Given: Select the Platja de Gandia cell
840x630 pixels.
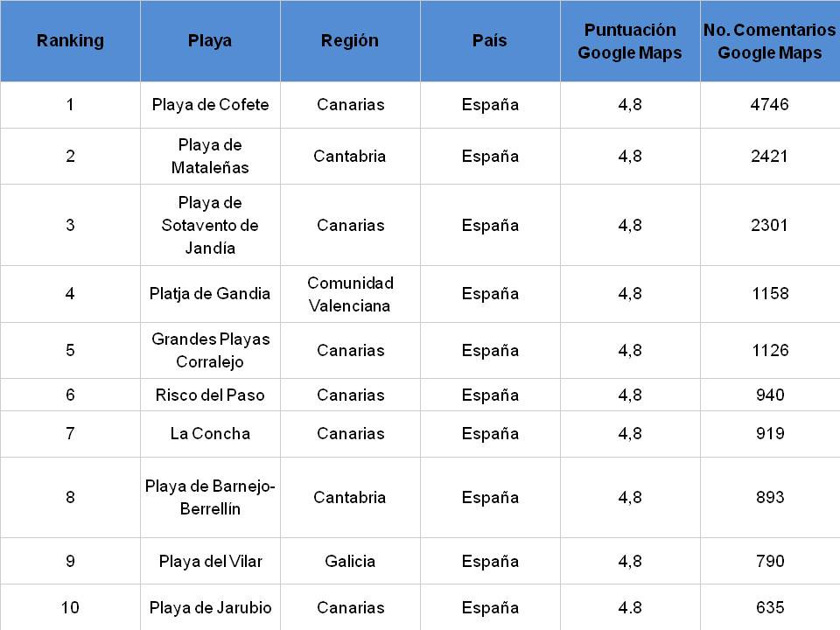Looking at the screenshot, I should click(x=210, y=294).
